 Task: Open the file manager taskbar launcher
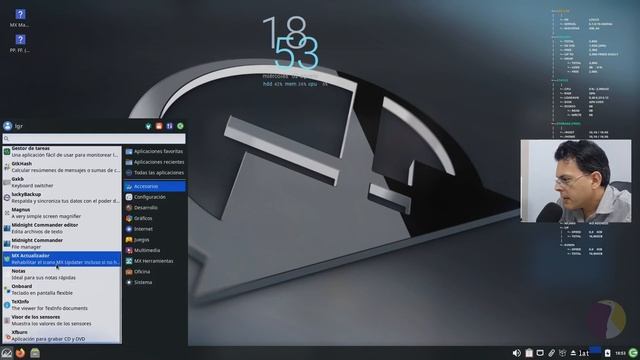[x=35, y=353]
